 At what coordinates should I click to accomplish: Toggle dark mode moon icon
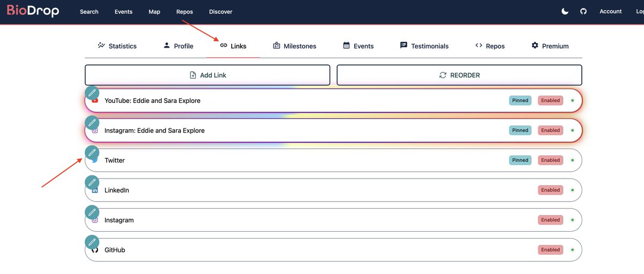[565, 11]
